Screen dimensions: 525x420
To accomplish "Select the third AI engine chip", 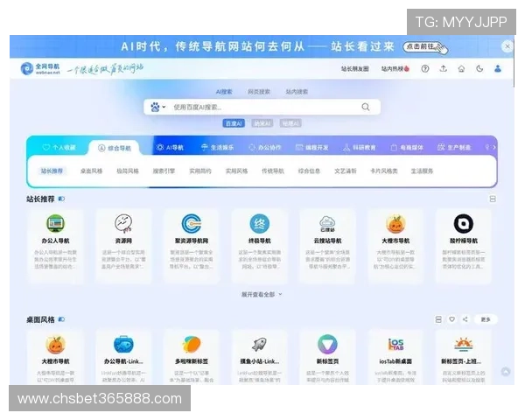I will [290, 123].
